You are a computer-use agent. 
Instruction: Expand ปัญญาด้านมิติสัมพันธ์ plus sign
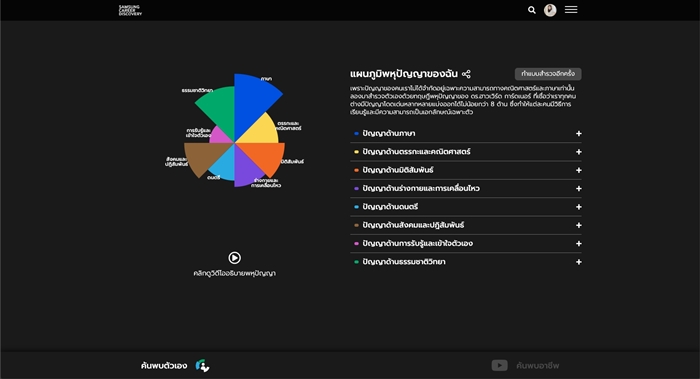pos(579,170)
